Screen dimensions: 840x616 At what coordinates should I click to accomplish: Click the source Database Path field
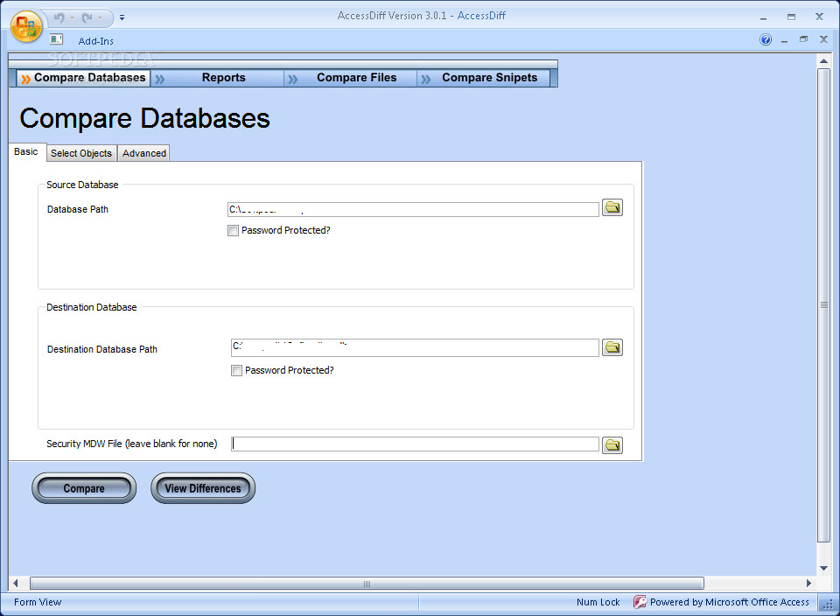(413, 209)
